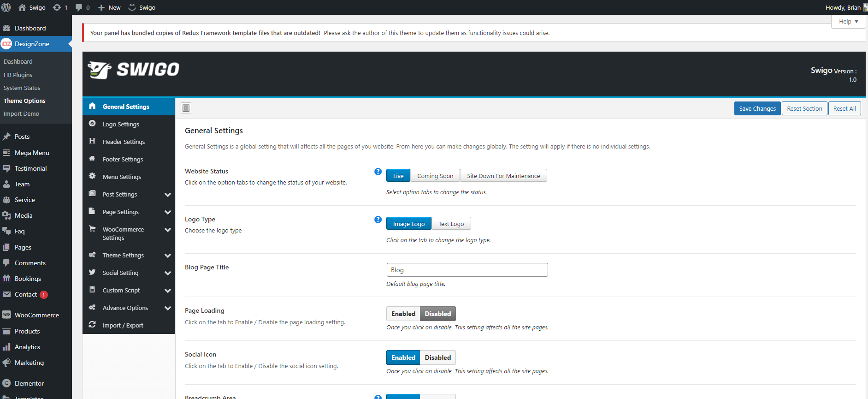Expand the Post Settings section

(168, 195)
